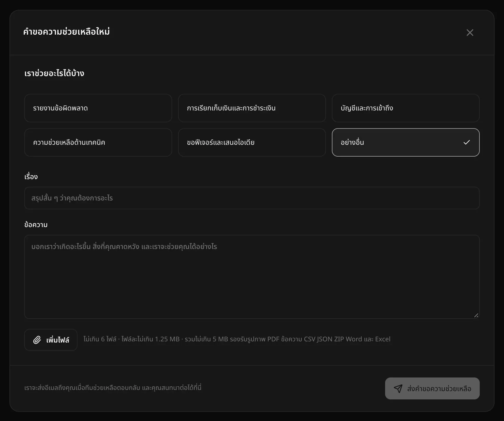The height and width of the screenshot is (421, 504).
Task: Click the เรื่อง field label
Action: [x=31, y=177]
